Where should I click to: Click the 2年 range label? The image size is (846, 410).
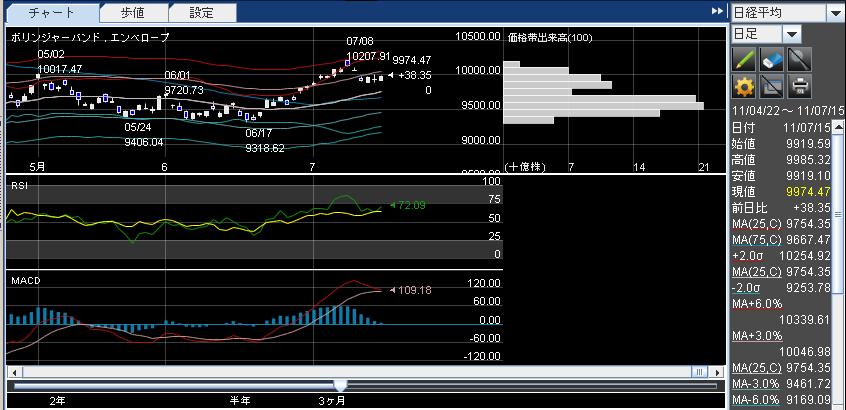pyautogui.click(x=58, y=400)
